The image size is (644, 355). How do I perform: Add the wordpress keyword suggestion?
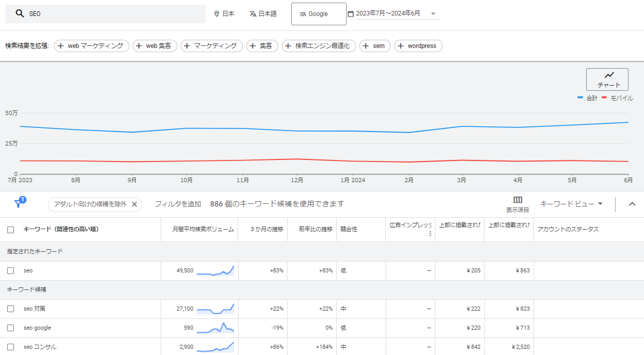click(x=418, y=46)
